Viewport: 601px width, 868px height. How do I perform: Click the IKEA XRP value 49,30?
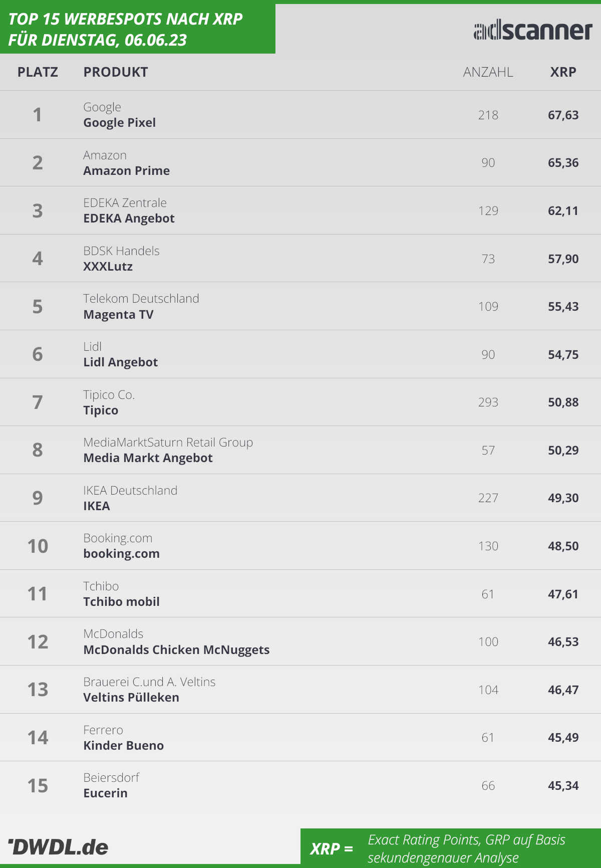pos(563,498)
